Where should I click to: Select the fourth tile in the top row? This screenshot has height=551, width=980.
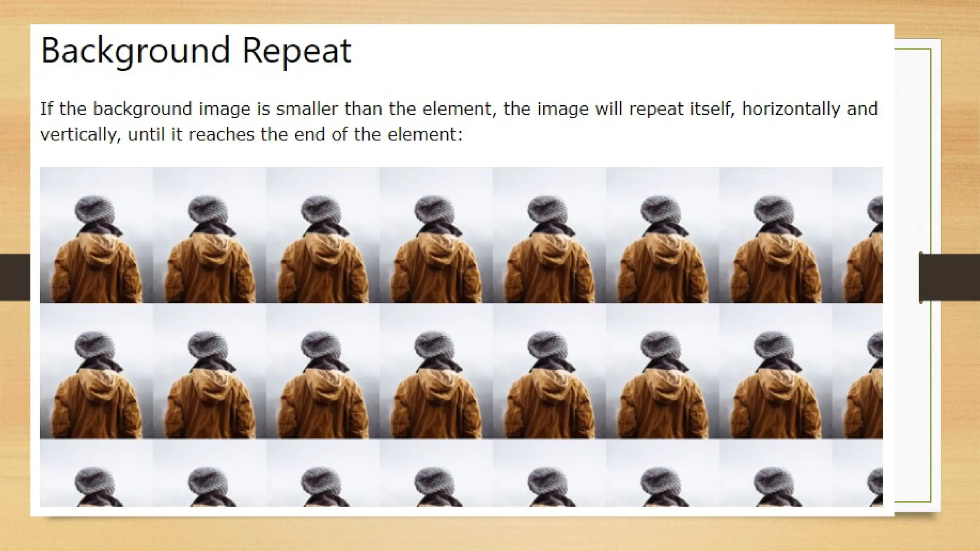click(x=436, y=235)
